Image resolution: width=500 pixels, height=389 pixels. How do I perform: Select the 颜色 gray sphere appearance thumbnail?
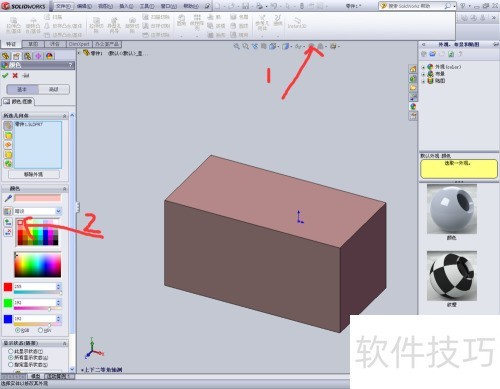pos(452,209)
